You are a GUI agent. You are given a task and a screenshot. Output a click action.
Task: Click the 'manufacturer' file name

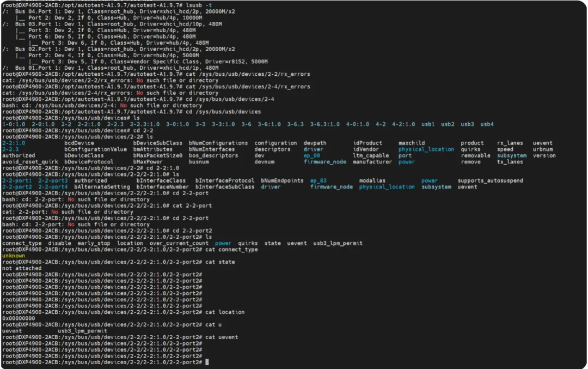(372, 162)
